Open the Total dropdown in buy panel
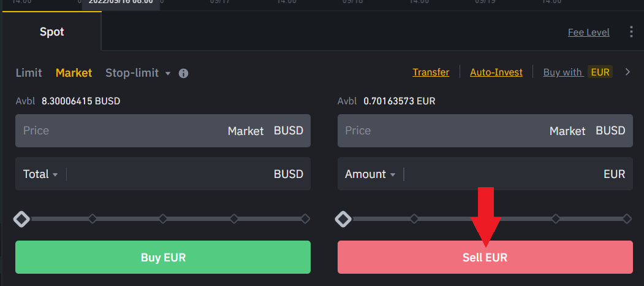 point(40,174)
